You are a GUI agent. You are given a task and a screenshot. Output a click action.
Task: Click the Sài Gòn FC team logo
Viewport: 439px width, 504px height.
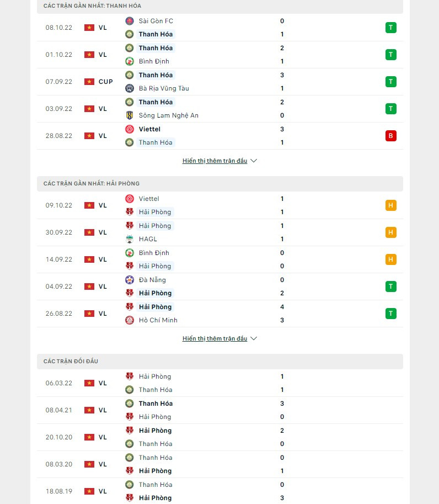coord(130,21)
